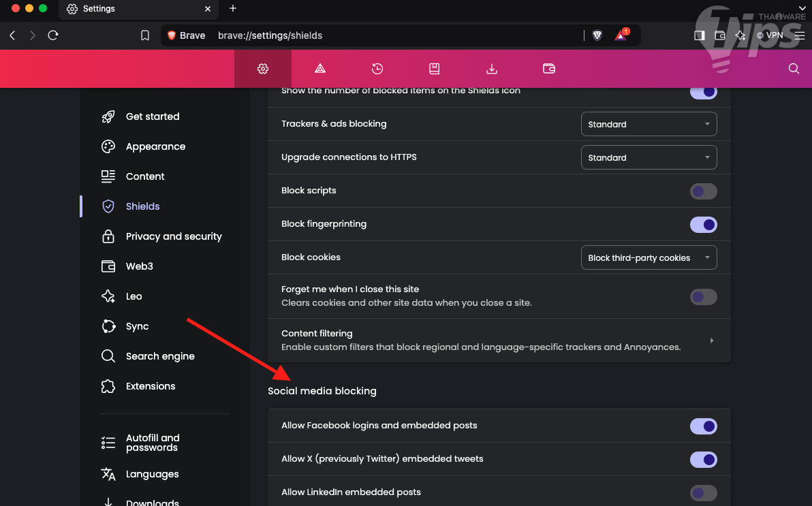Click the Languages translate icon
The height and width of the screenshot is (506, 812).
[x=108, y=474]
